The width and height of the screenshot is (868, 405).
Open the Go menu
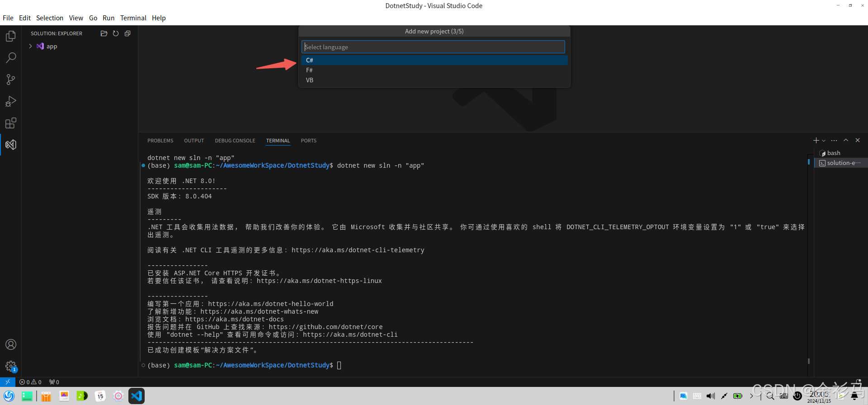coord(93,18)
